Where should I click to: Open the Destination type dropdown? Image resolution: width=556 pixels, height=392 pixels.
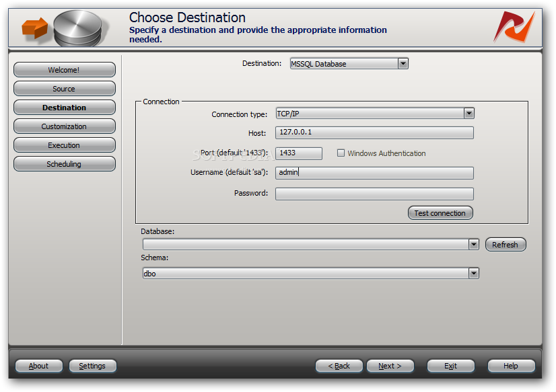click(403, 64)
